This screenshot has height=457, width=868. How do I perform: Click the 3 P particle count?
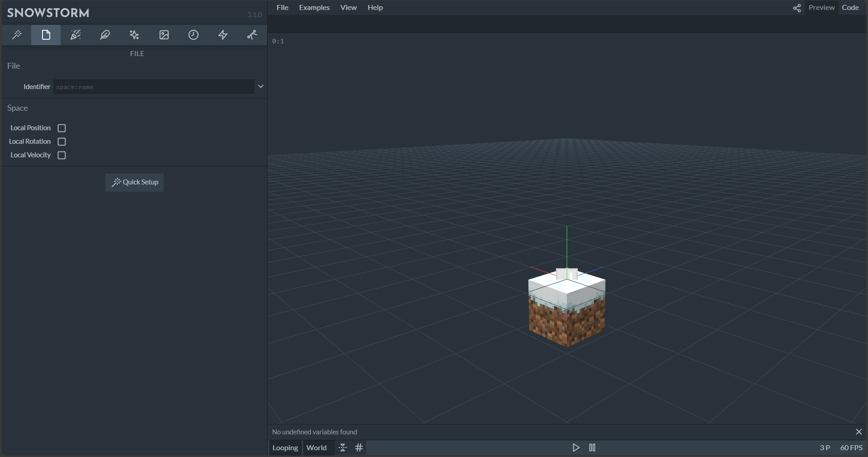tap(825, 448)
